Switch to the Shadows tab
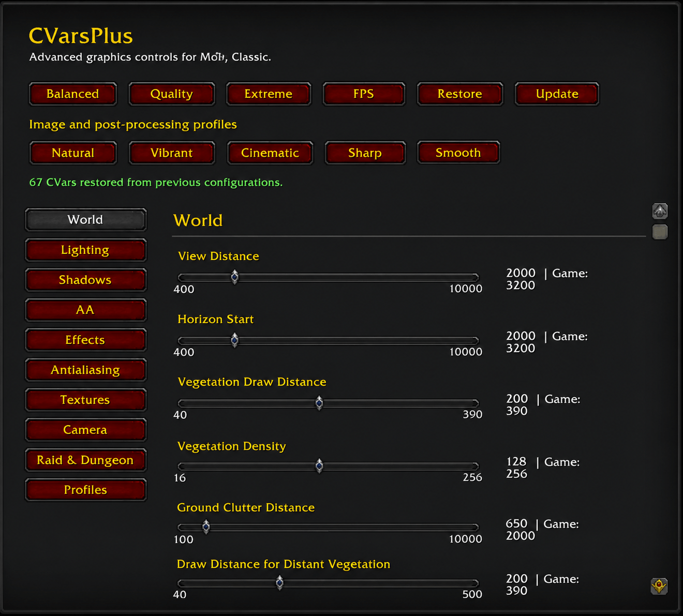Image resolution: width=683 pixels, height=616 pixels. 85,280
